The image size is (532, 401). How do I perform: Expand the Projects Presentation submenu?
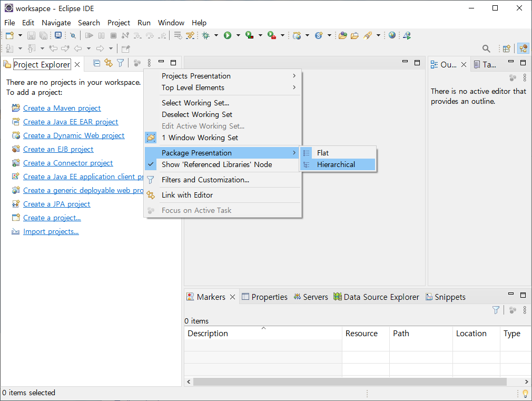point(223,76)
